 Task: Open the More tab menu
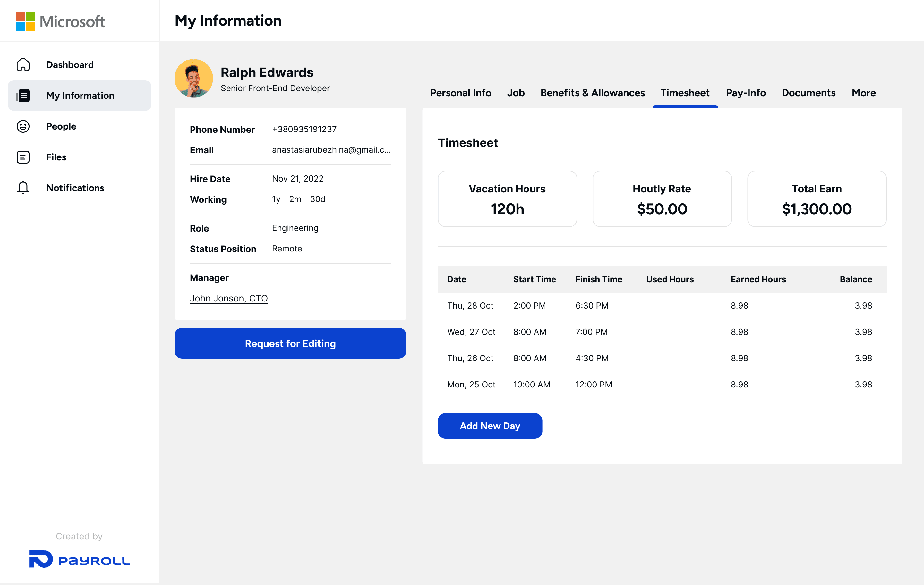pyautogui.click(x=863, y=93)
